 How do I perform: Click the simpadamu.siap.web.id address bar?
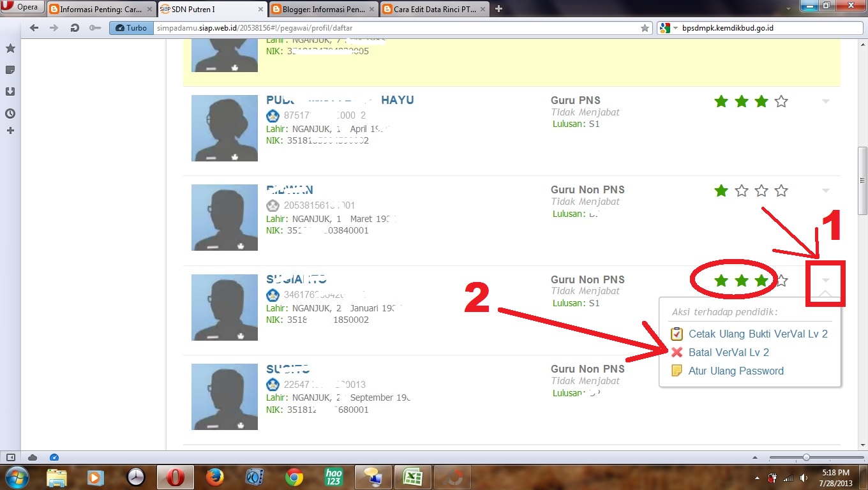[396, 28]
